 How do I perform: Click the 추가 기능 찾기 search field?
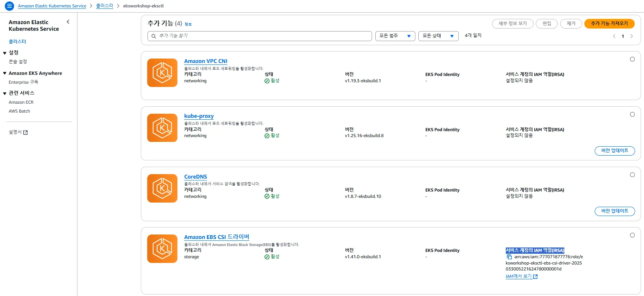tap(259, 36)
